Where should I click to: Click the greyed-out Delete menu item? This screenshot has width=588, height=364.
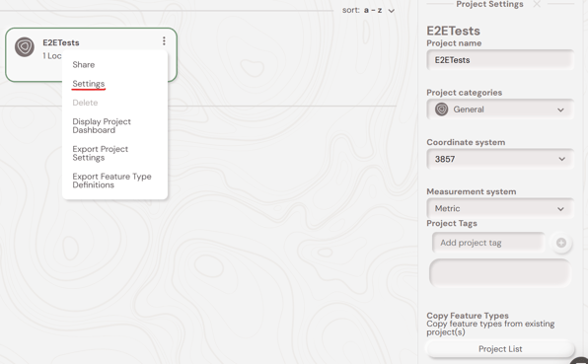[x=85, y=103]
